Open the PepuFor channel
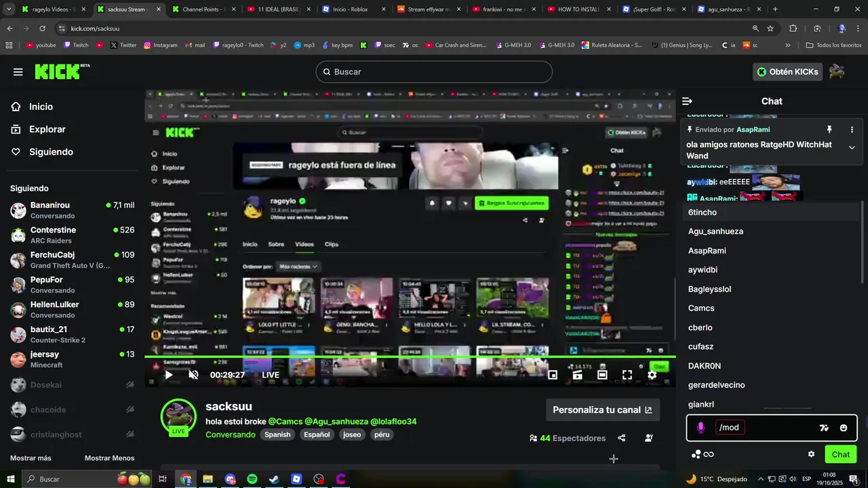 point(72,285)
